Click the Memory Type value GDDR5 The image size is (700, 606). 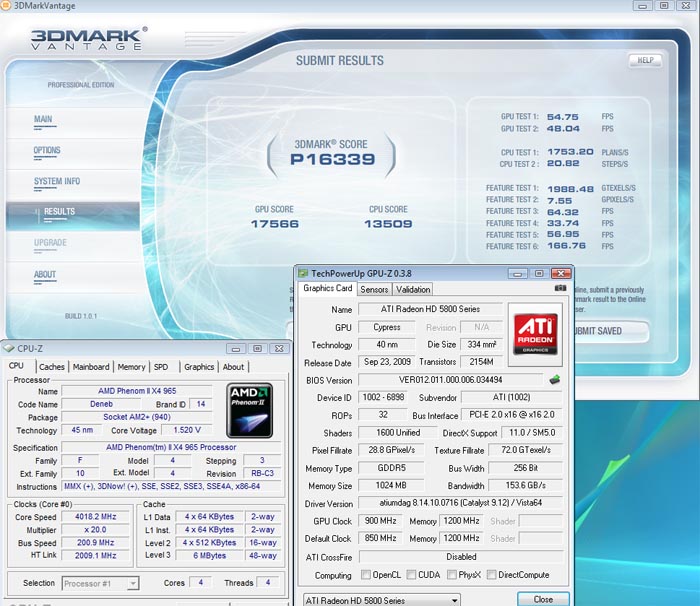[x=391, y=468]
